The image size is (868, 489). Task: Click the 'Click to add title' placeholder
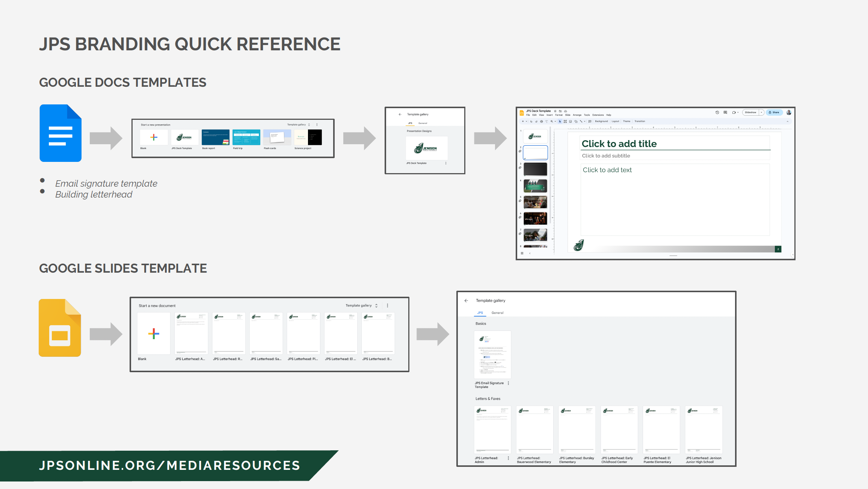point(675,143)
